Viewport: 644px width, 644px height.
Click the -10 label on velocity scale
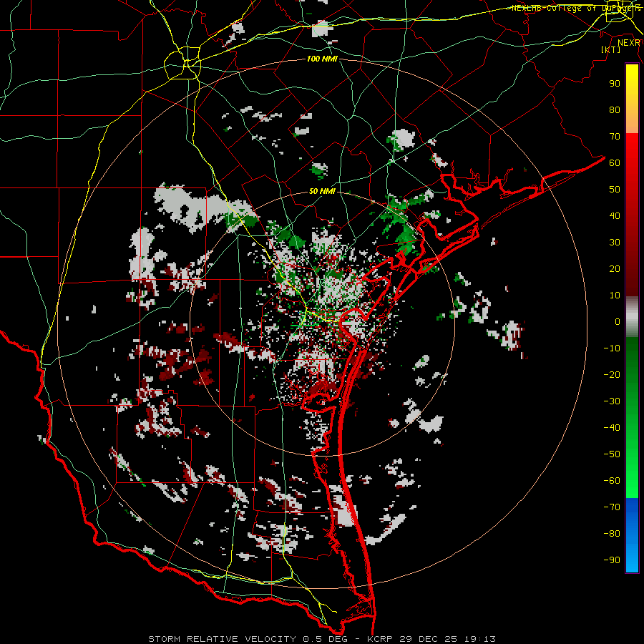612,348
